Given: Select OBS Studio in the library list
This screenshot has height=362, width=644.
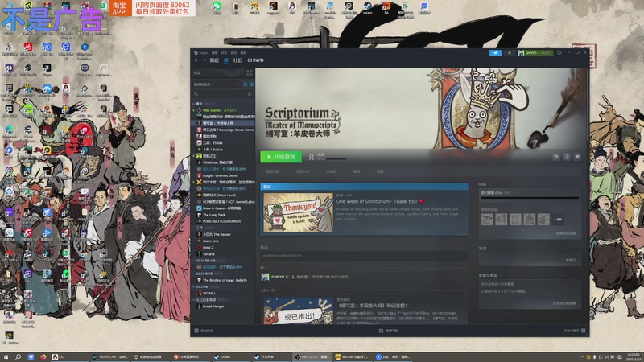Looking at the screenshot, I should 224,110.
